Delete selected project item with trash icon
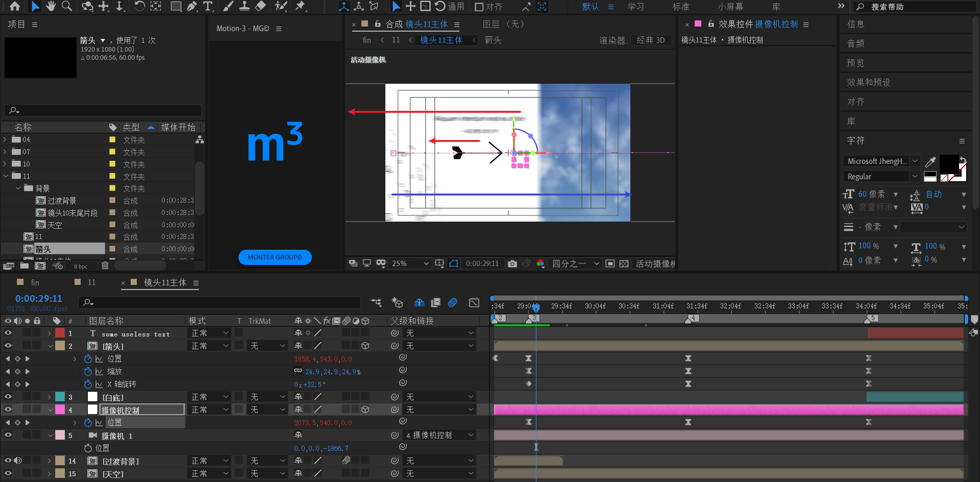Image resolution: width=980 pixels, height=482 pixels. 105,266
